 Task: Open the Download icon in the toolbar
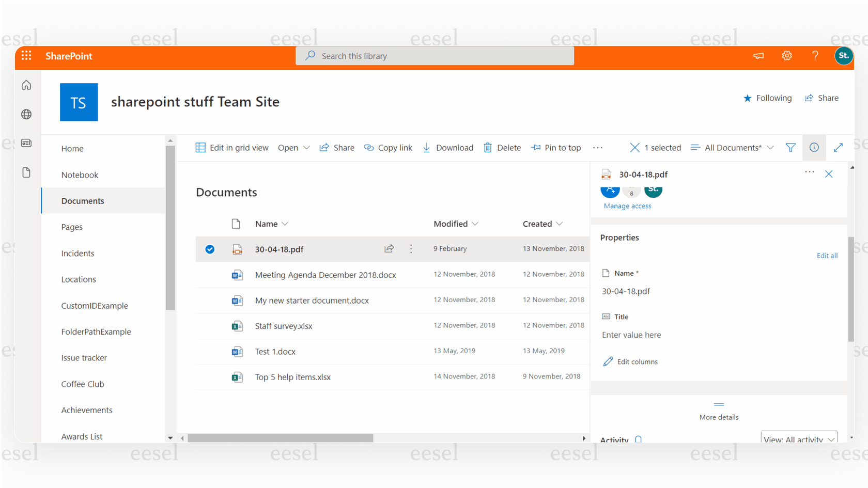click(x=426, y=148)
